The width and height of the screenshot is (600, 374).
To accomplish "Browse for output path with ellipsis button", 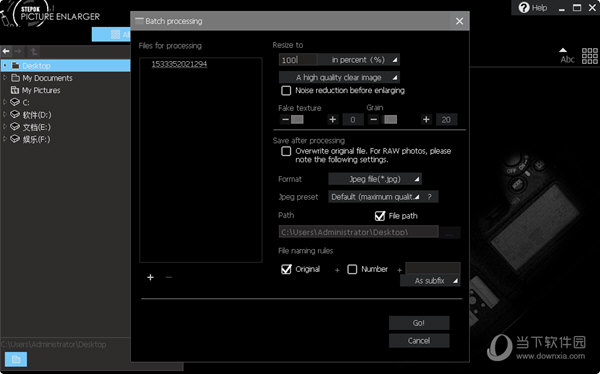I will click(450, 232).
